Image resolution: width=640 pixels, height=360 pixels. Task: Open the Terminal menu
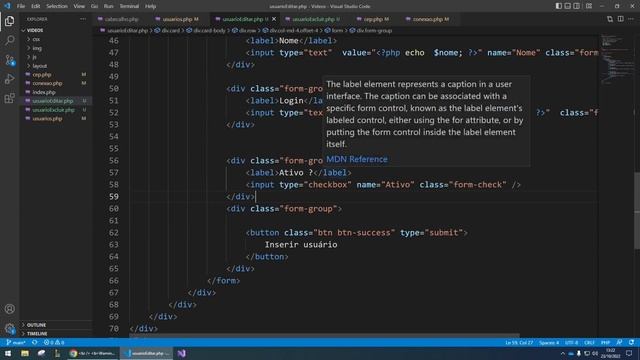click(129, 6)
